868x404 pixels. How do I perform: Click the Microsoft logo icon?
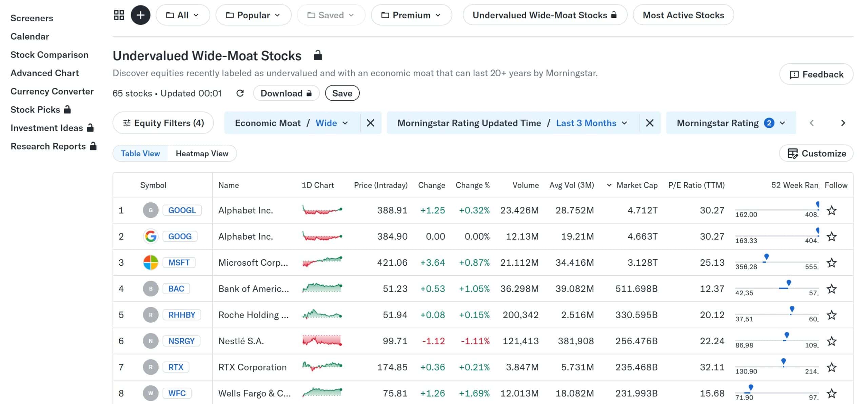click(151, 263)
